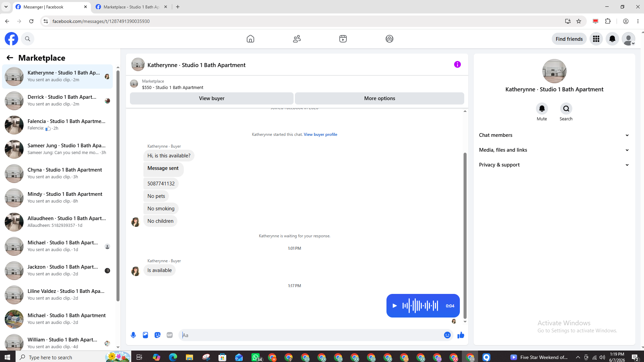Open the account profile avatar menu

(x=629, y=39)
